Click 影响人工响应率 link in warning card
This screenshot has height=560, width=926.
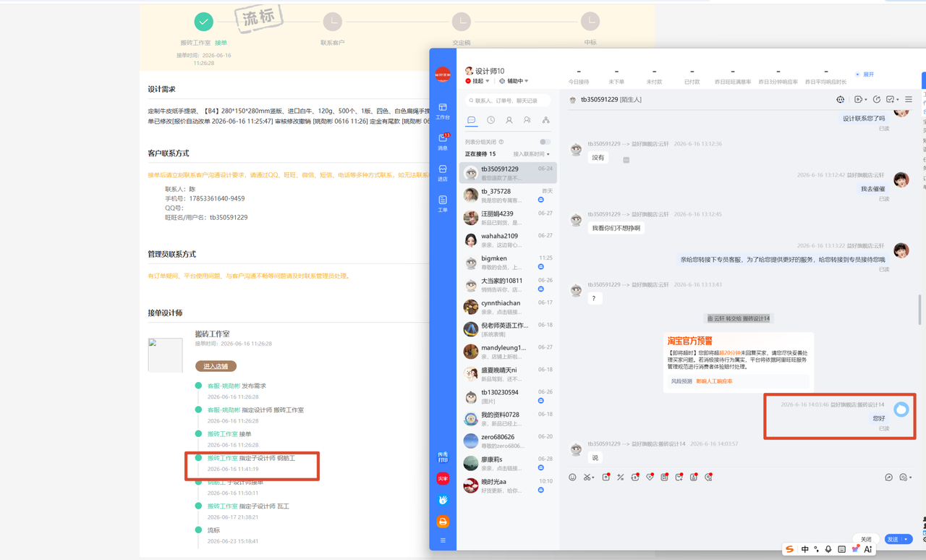pyautogui.click(x=714, y=381)
